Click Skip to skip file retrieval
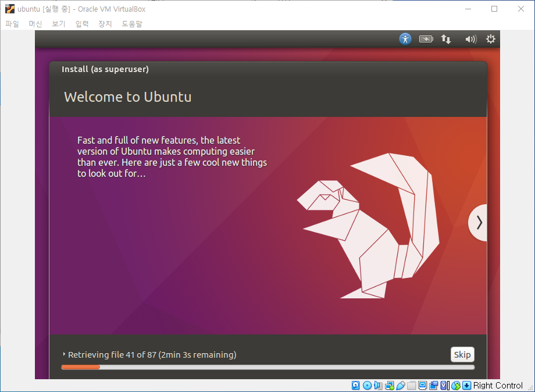The height and width of the screenshot is (392, 535). (462, 354)
